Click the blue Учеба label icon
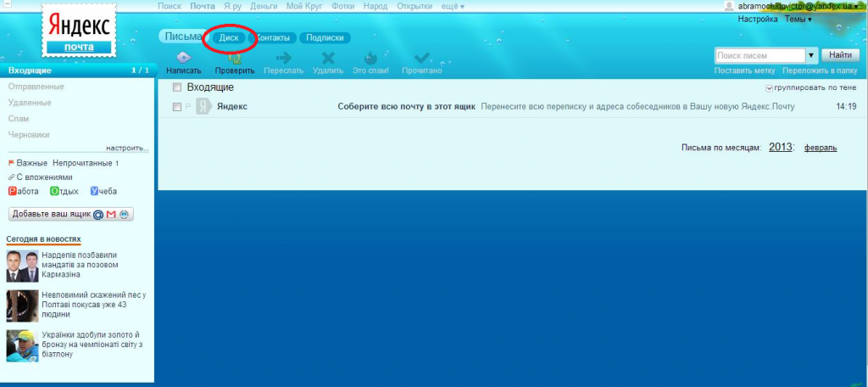This screenshot has width=868, height=387. (94, 191)
